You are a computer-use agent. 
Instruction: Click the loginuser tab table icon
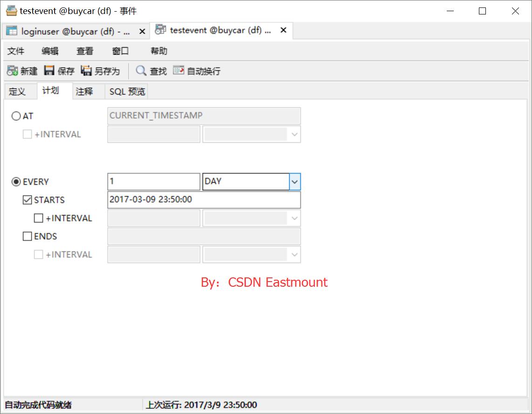(x=12, y=31)
